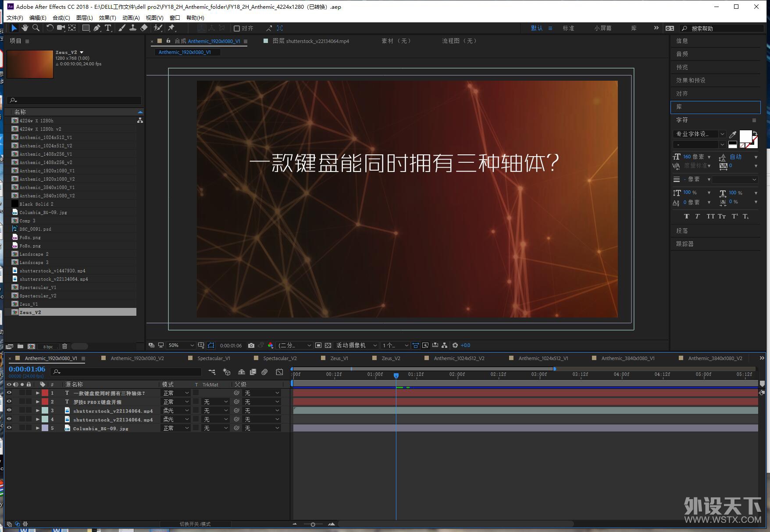Click the region of interest icon

click(x=318, y=346)
